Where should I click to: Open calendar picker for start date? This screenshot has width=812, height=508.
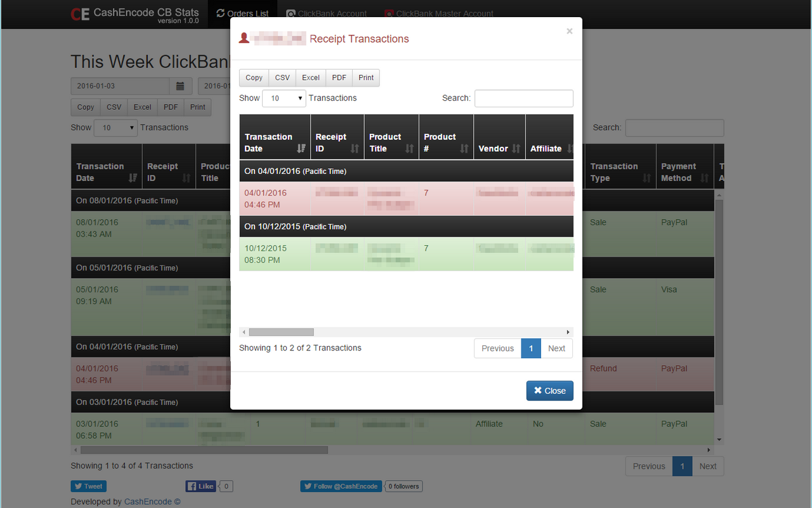click(x=180, y=86)
